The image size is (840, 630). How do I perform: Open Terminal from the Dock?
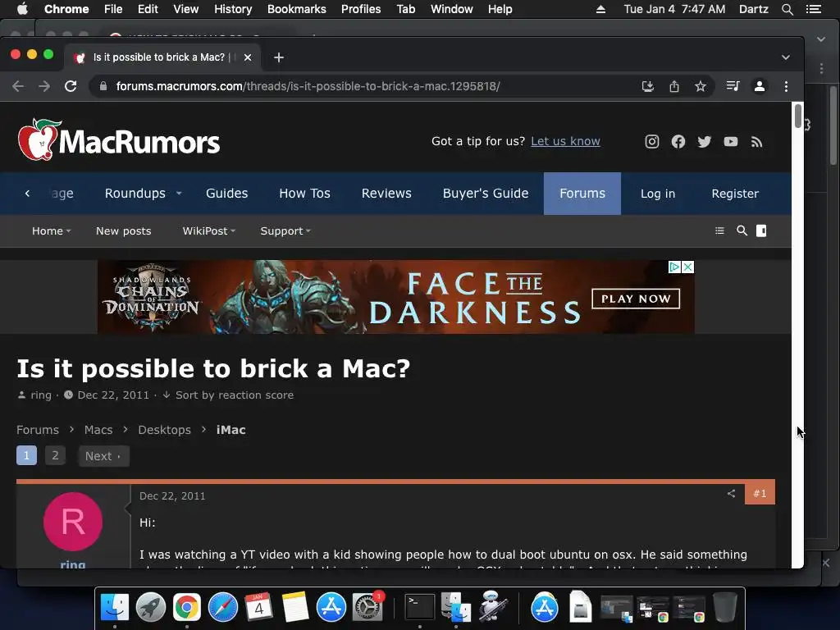[x=419, y=607]
